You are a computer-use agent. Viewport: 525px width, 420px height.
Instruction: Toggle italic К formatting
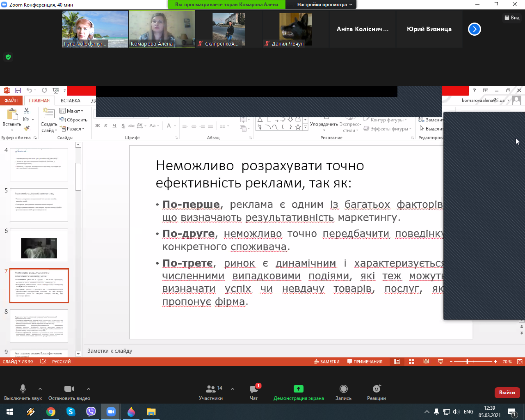coord(106,126)
